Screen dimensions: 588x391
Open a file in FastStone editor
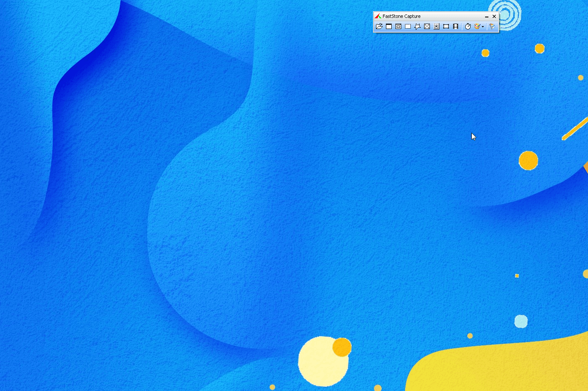pyautogui.click(x=379, y=27)
